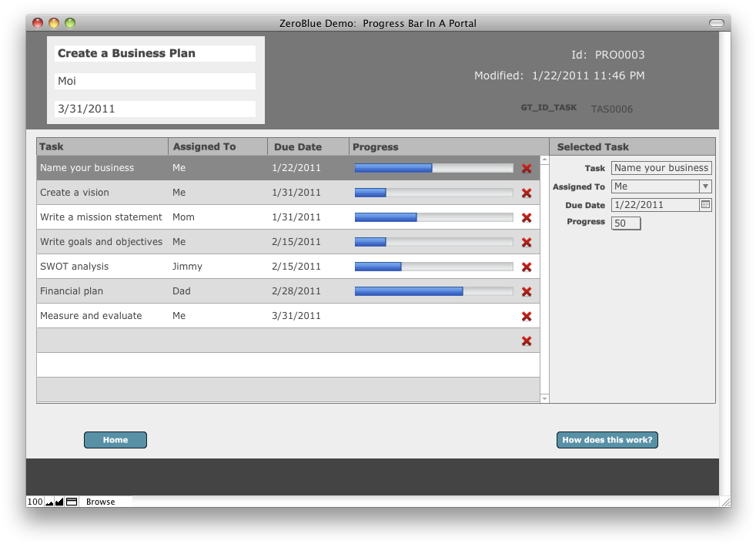756x544 pixels.
Task: Delete the Measure and evaluate task row
Action: pos(527,316)
